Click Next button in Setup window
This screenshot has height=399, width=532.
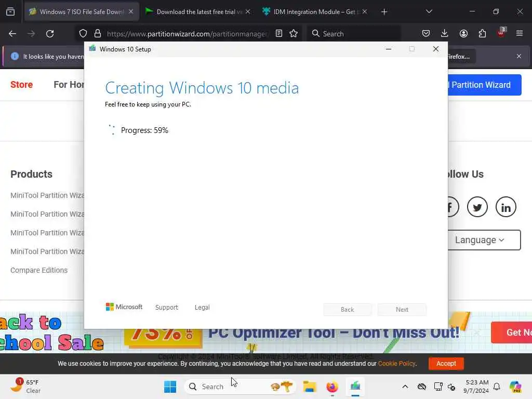point(402,310)
